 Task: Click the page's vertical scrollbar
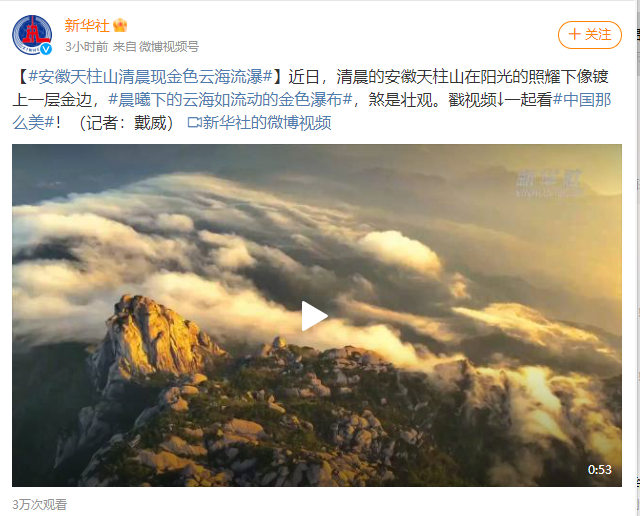(x=638, y=258)
